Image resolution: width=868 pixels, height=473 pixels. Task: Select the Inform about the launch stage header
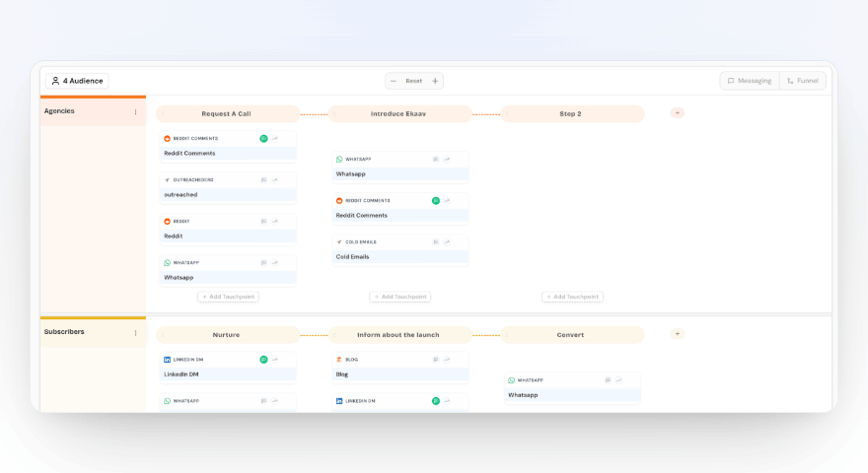pyautogui.click(x=399, y=335)
